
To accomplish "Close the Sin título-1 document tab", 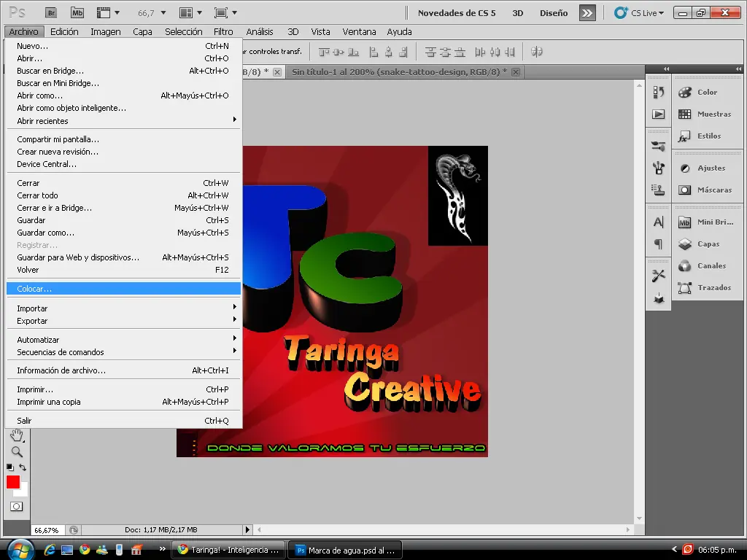I will tap(516, 72).
